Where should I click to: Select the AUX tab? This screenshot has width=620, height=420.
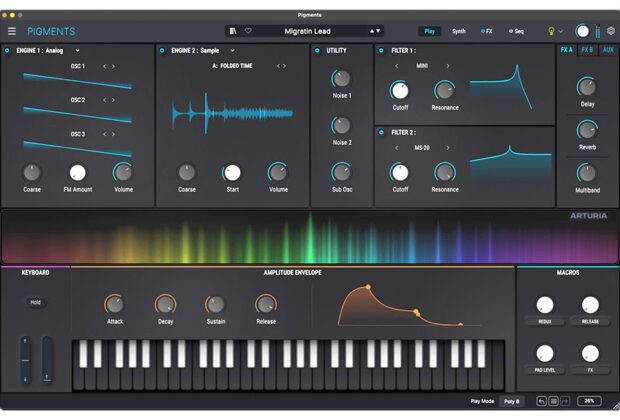608,50
